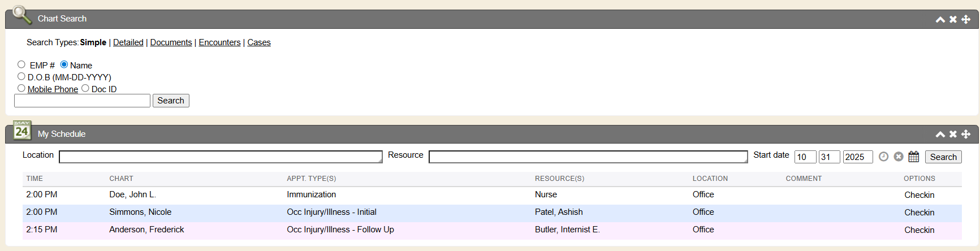
Task: Click the move icon on My Schedule
Action: [966, 134]
